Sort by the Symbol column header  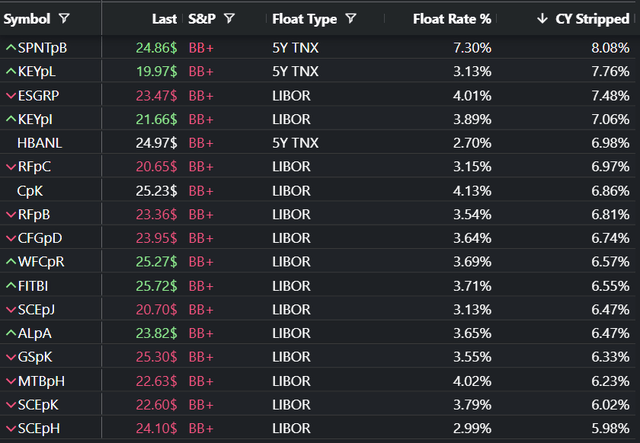(x=27, y=19)
